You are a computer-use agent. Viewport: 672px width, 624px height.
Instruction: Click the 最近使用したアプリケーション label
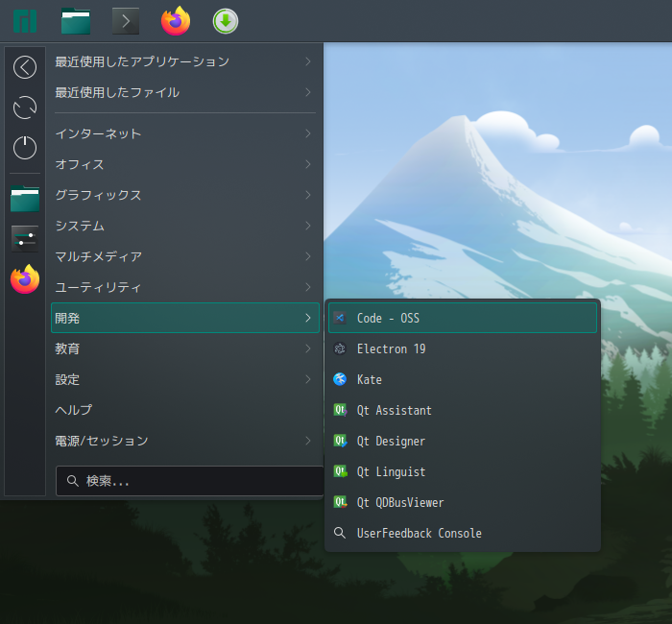[142, 61]
